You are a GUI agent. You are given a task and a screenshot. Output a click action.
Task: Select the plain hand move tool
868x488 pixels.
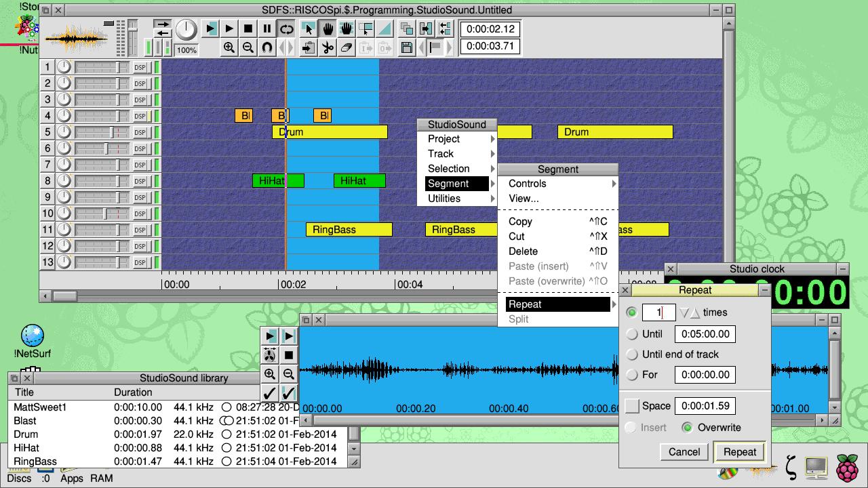pyautogui.click(x=328, y=28)
